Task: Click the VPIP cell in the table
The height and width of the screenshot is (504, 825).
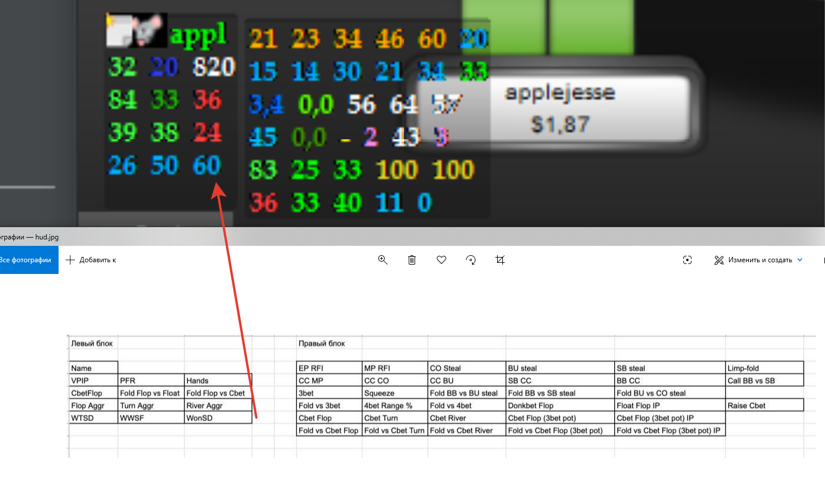Action: pos(93,380)
